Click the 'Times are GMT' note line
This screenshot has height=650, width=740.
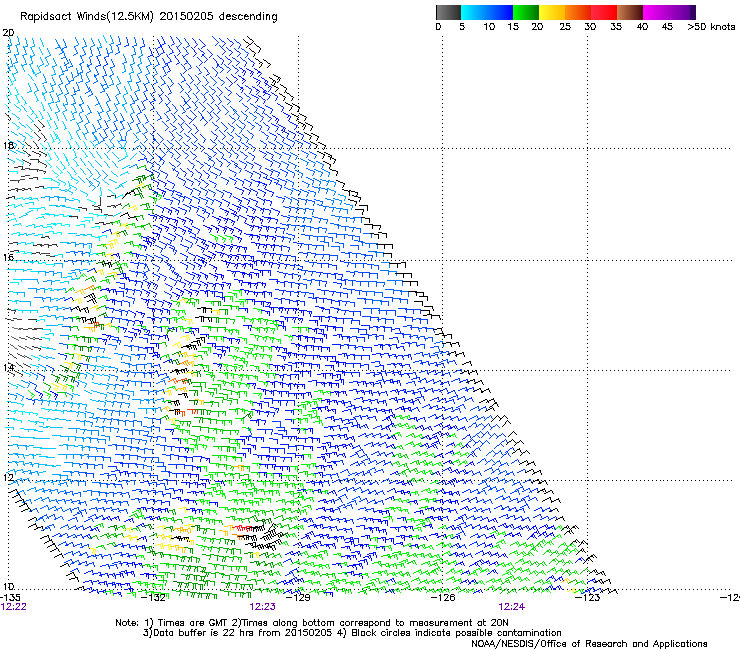(x=312, y=623)
